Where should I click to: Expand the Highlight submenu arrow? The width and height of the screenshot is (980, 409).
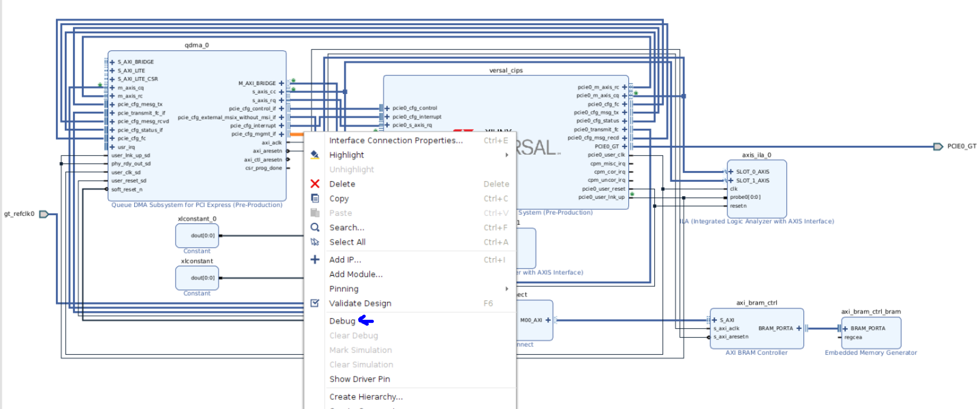point(507,155)
